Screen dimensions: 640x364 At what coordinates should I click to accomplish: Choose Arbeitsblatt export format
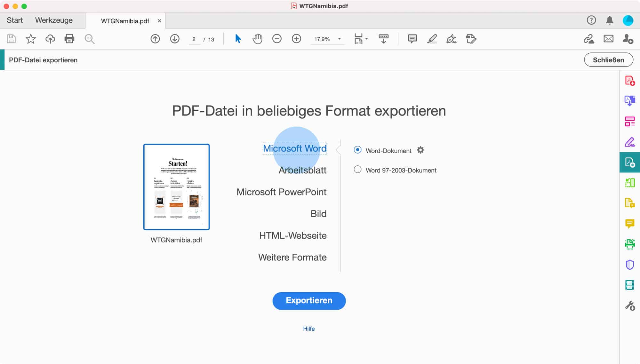point(302,170)
